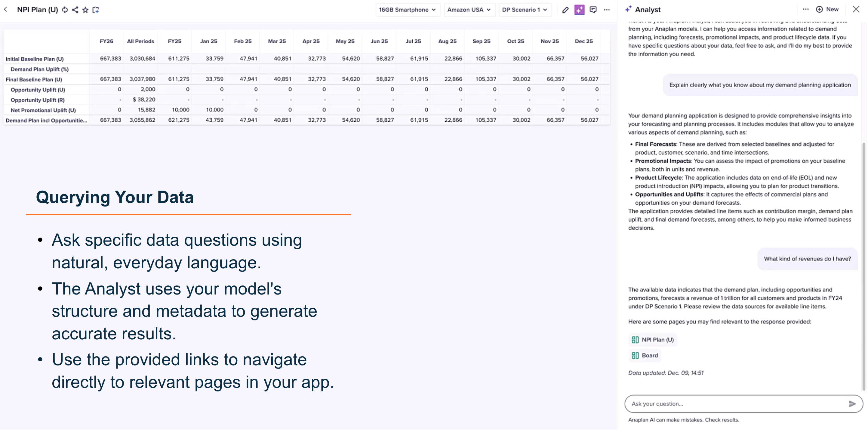The width and height of the screenshot is (868, 430).
Task: Expand the Amazon USA customer dropdown
Action: pos(469,10)
